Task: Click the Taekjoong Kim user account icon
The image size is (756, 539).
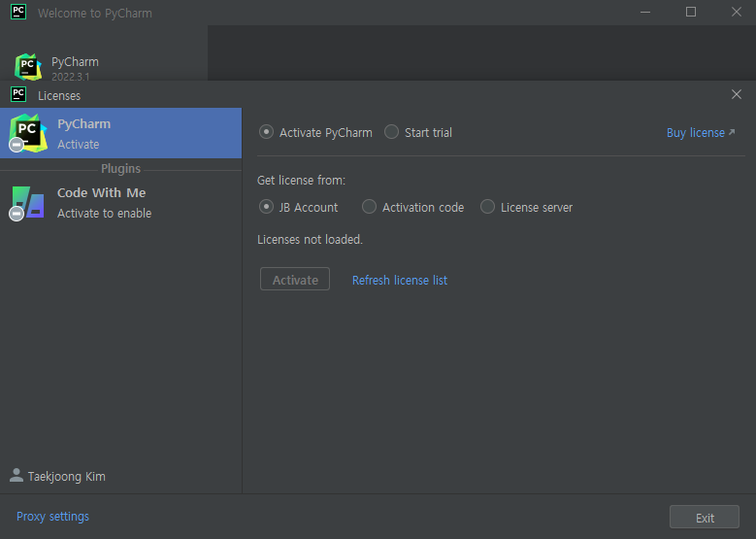Action: click(16, 475)
